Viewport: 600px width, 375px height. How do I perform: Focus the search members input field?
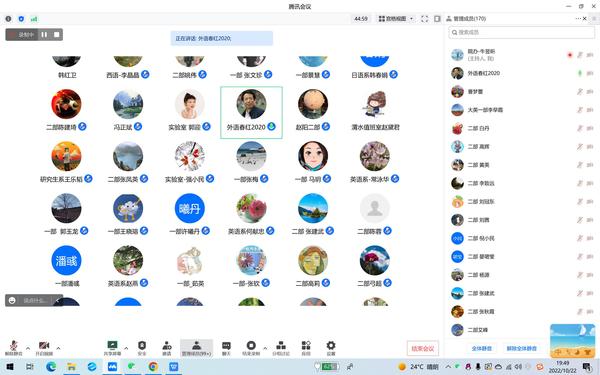pos(522,32)
